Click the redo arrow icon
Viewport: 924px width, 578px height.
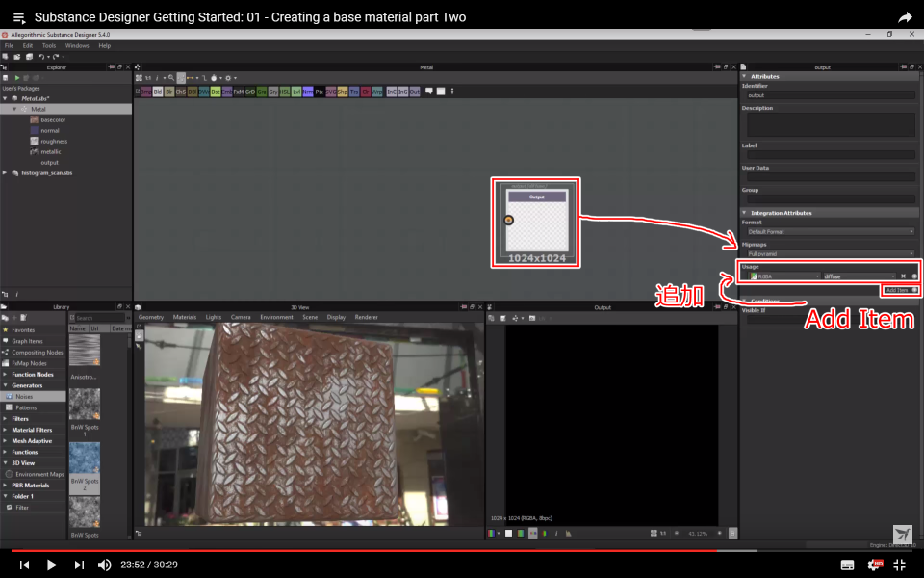[56, 57]
